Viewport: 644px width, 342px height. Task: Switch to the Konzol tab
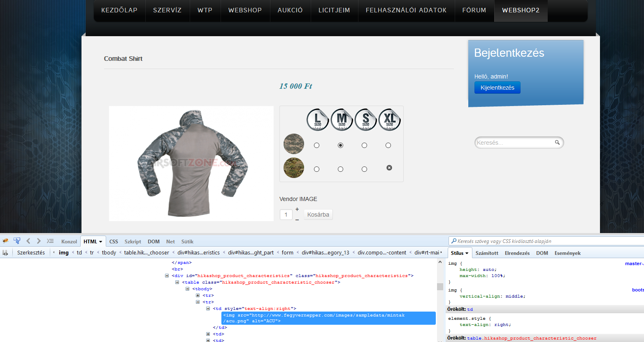click(69, 242)
